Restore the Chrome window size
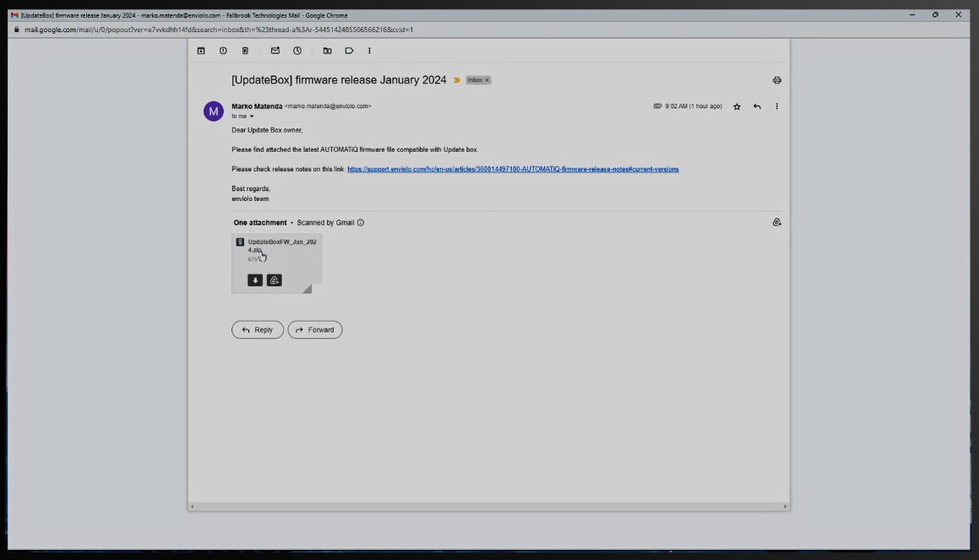The image size is (979, 560). tap(935, 15)
